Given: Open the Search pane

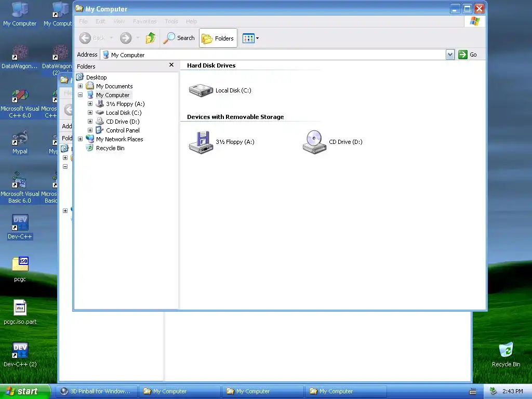Looking at the screenshot, I should coord(179,38).
